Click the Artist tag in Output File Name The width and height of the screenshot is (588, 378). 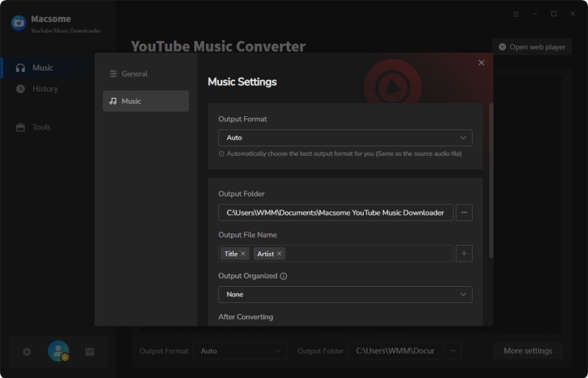pos(265,254)
